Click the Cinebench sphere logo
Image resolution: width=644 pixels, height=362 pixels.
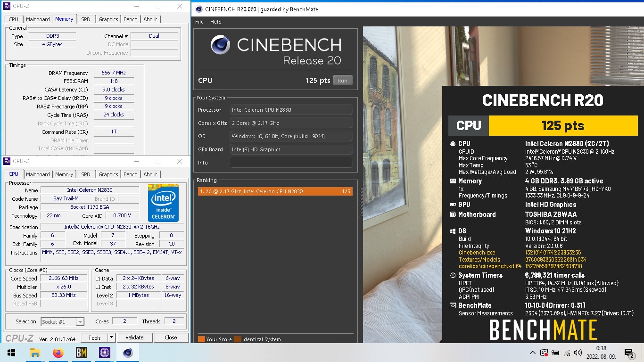[221, 45]
